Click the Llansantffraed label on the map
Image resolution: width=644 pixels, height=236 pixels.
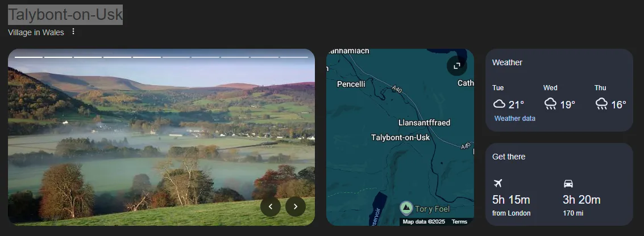pyautogui.click(x=424, y=123)
